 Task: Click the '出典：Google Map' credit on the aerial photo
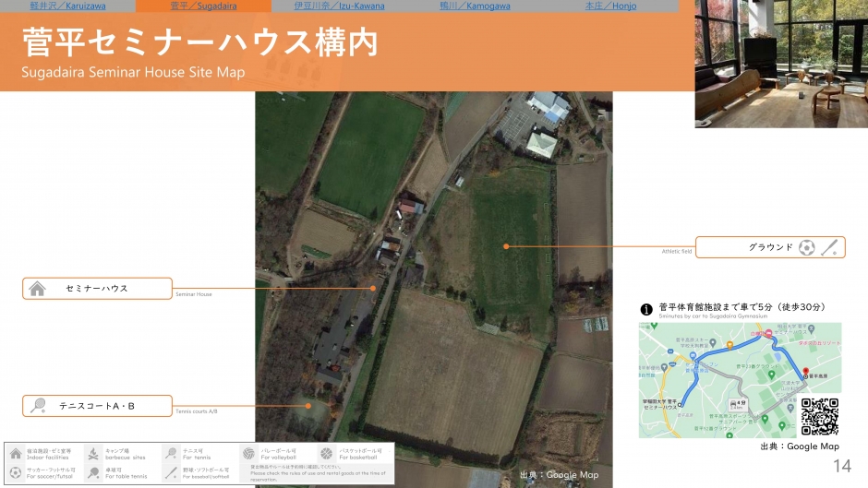click(x=559, y=475)
